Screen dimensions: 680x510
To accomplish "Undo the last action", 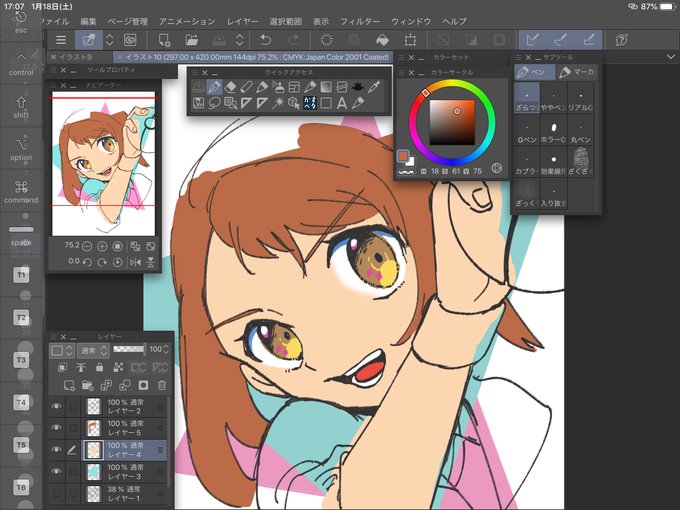I will point(265,40).
